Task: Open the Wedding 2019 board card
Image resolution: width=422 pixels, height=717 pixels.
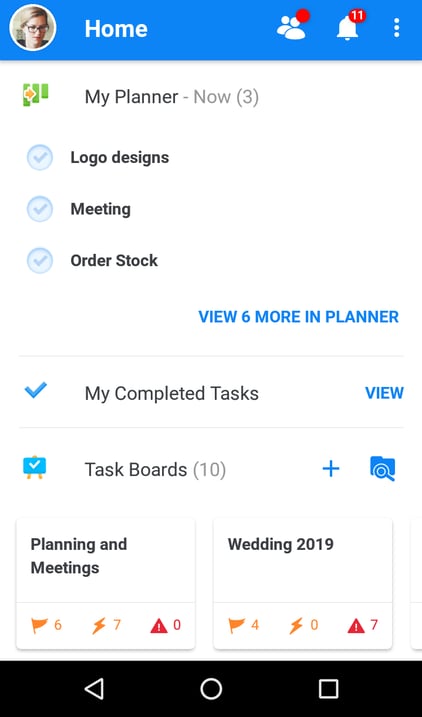Action: click(x=303, y=583)
